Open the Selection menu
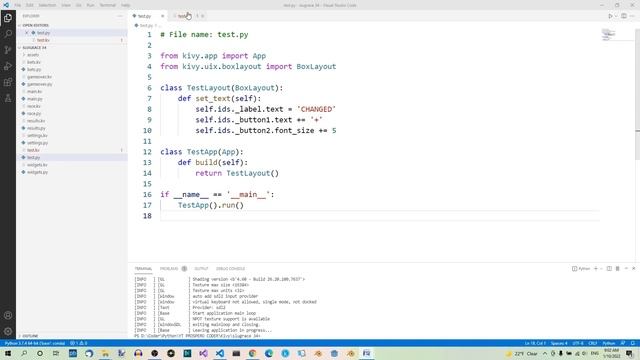This screenshot has width=640, height=360. pos(47,5)
